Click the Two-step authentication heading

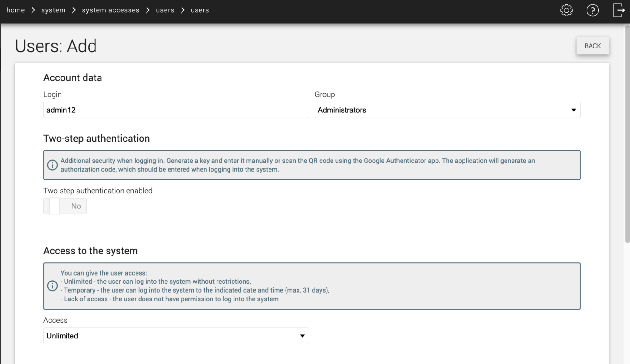(96, 139)
